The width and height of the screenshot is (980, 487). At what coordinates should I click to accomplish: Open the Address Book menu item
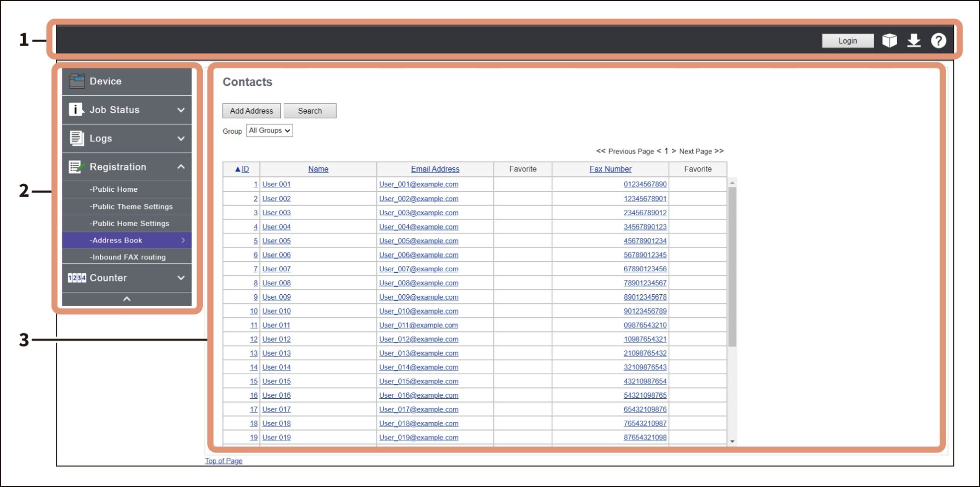pyautogui.click(x=116, y=240)
